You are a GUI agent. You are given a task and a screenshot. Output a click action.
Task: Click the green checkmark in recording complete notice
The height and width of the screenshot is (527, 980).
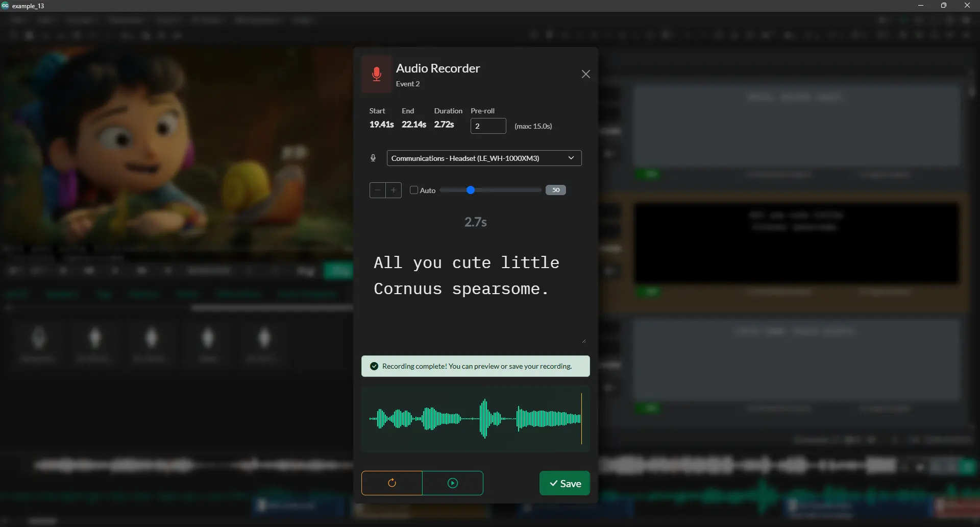(x=374, y=366)
